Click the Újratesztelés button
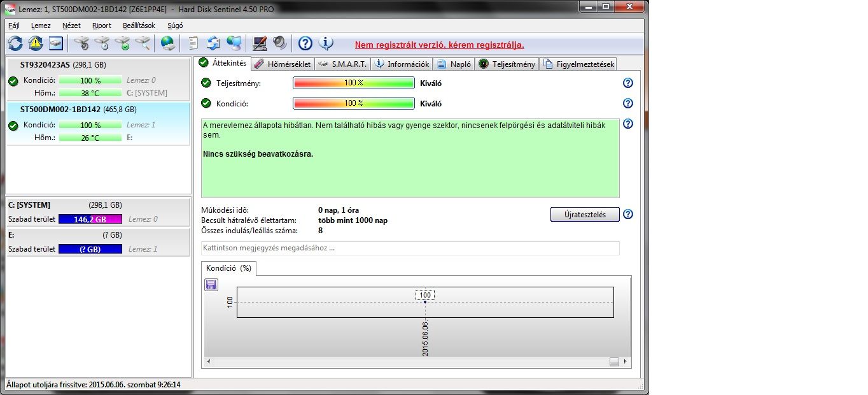The width and height of the screenshot is (868, 395). (x=585, y=214)
